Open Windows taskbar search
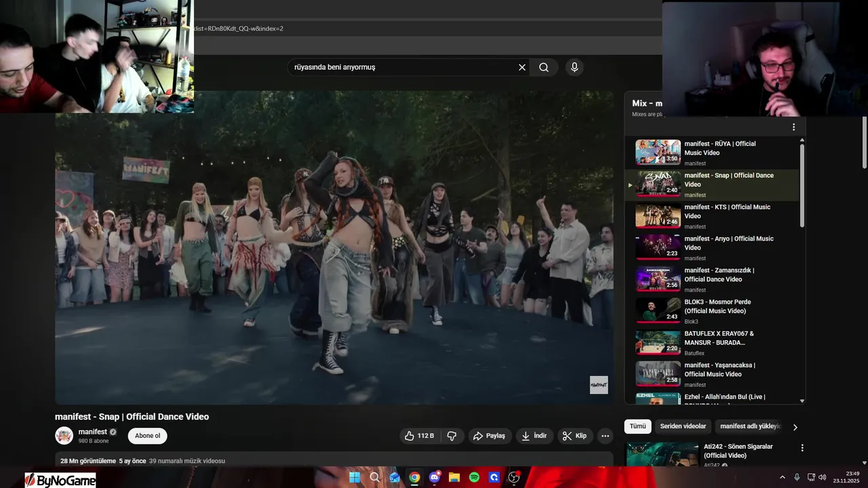Image resolution: width=868 pixels, height=488 pixels. coord(374,477)
